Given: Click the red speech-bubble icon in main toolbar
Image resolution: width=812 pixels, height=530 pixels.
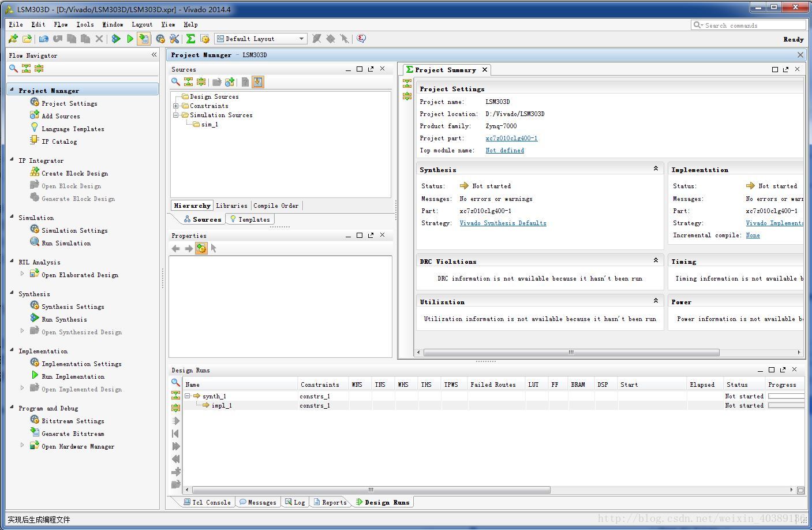Looking at the screenshot, I should (x=361, y=39).
